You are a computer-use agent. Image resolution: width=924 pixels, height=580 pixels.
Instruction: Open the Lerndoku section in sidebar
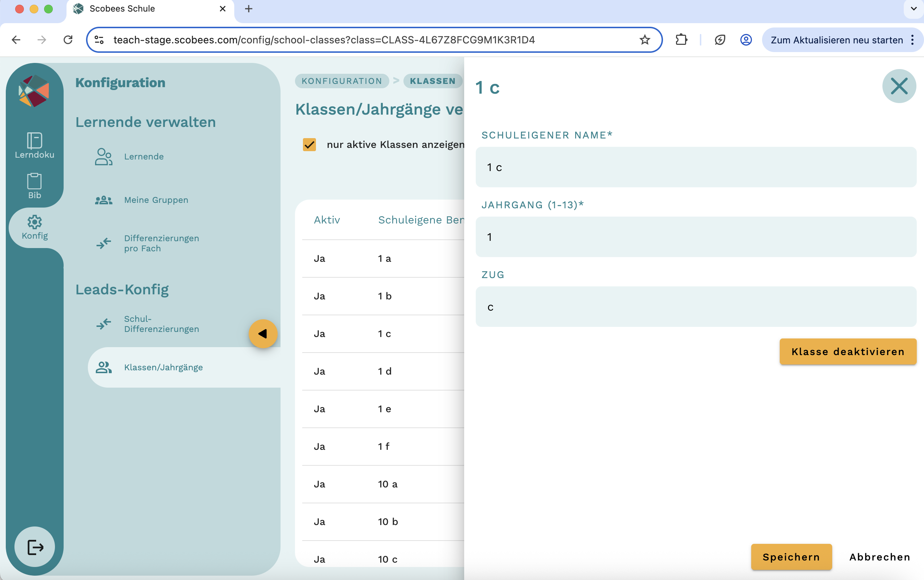pos(34,145)
